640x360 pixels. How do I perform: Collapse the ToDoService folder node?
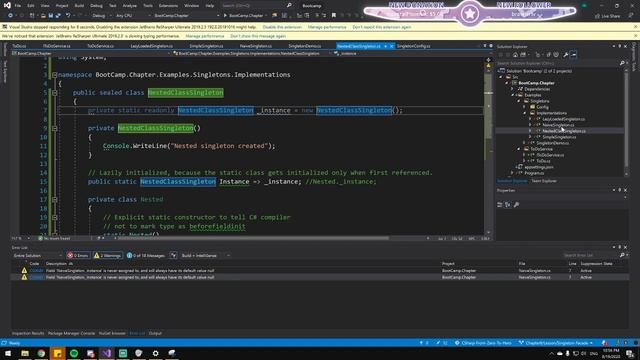[x=519, y=149]
